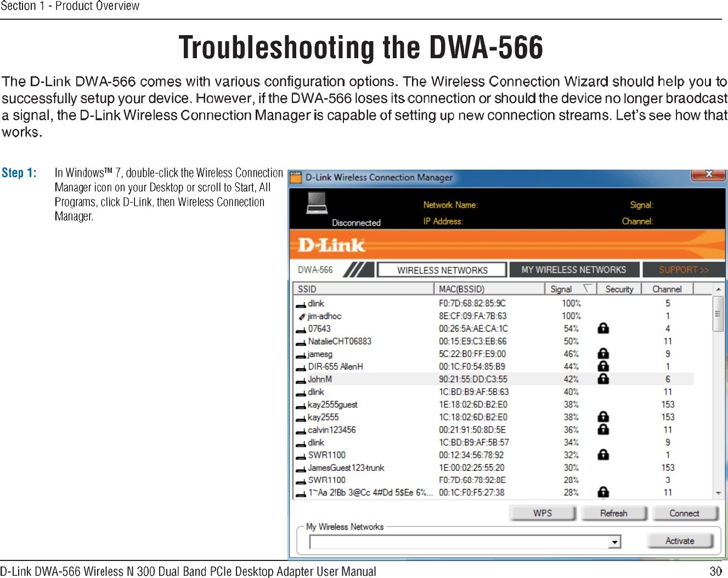Click the D-Link app icon in the title bar
The width and height of the screenshot is (728, 578).
[x=296, y=177]
